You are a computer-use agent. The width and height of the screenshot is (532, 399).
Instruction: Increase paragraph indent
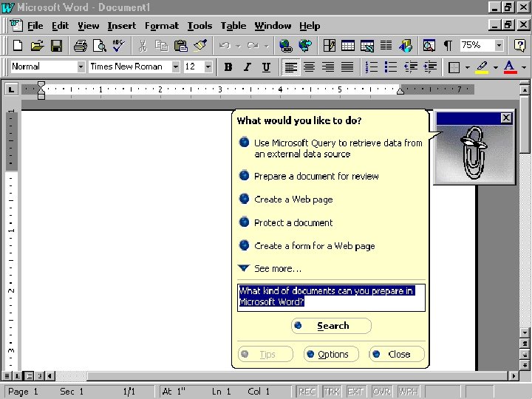(430, 66)
